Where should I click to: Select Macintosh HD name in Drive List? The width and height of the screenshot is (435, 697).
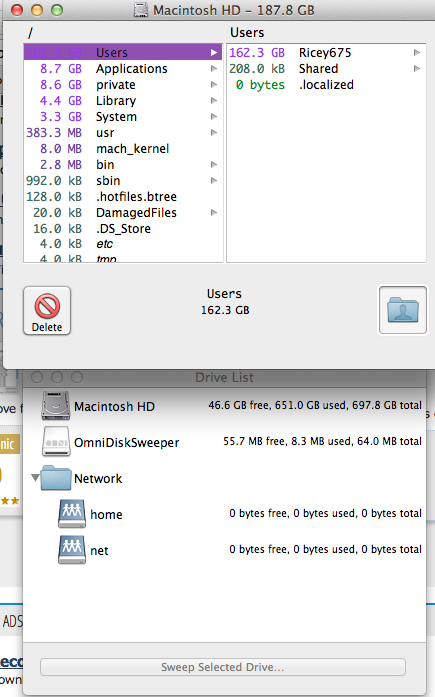click(x=114, y=406)
